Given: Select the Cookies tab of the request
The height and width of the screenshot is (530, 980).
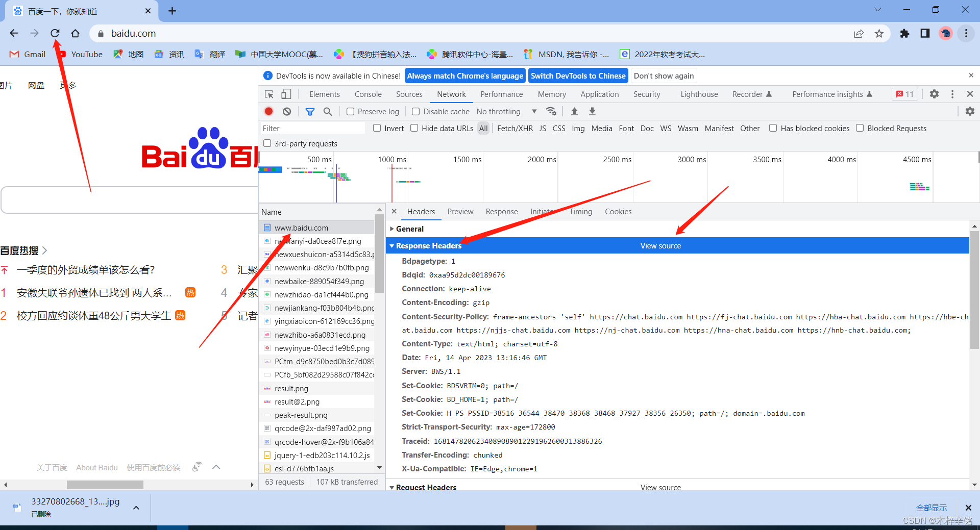Looking at the screenshot, I should point(618,211).
